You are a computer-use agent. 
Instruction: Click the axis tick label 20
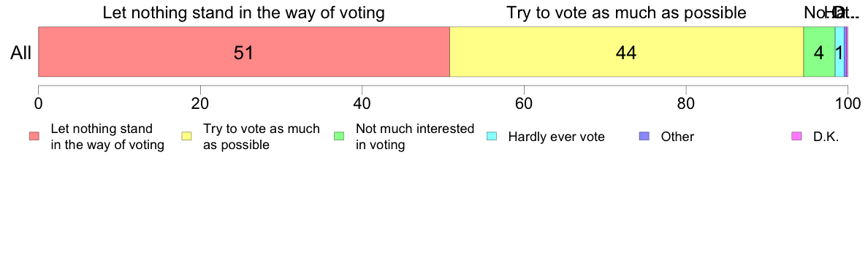tap(200, 104)
